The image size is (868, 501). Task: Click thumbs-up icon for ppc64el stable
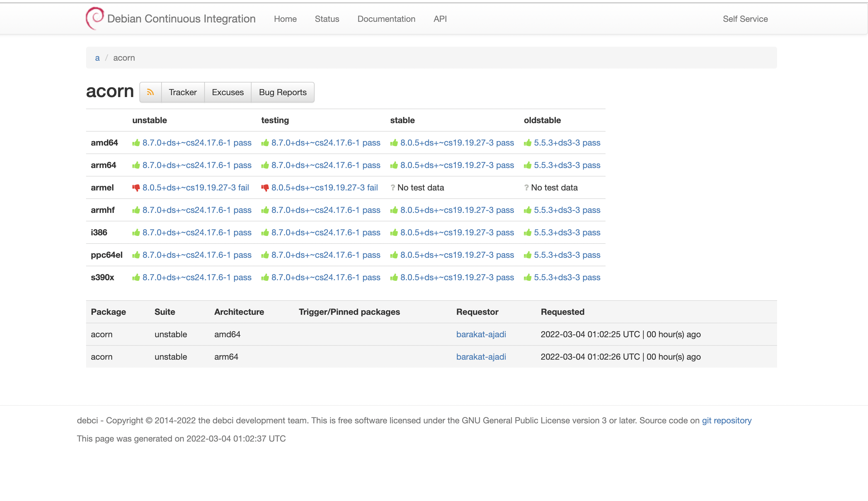point(394,255)
